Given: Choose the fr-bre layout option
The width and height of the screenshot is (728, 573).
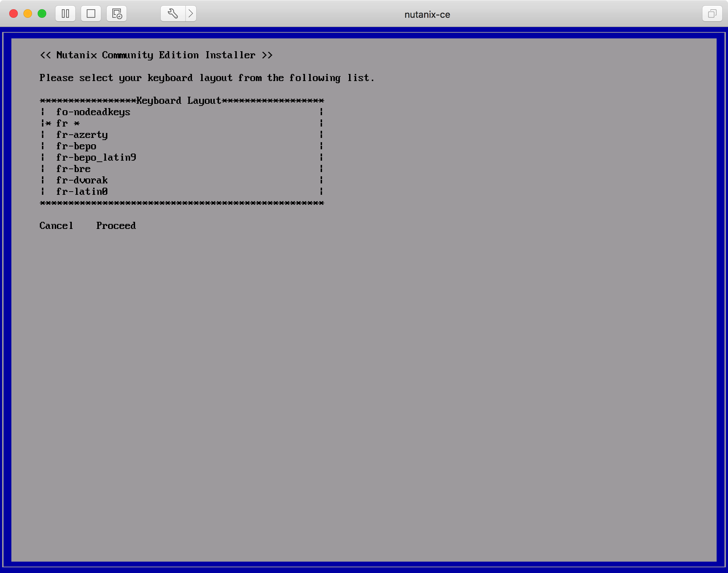Looking at the screenshot, I should (73, 169).
